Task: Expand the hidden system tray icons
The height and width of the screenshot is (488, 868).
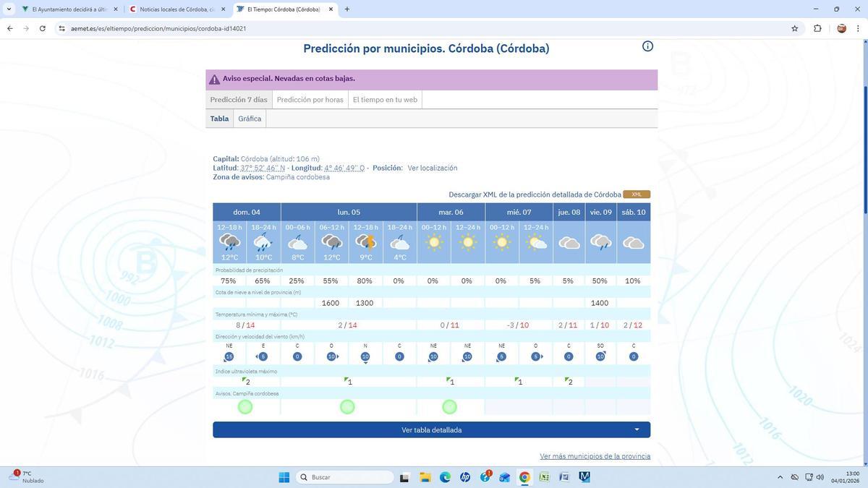Action: pos(780,477)
